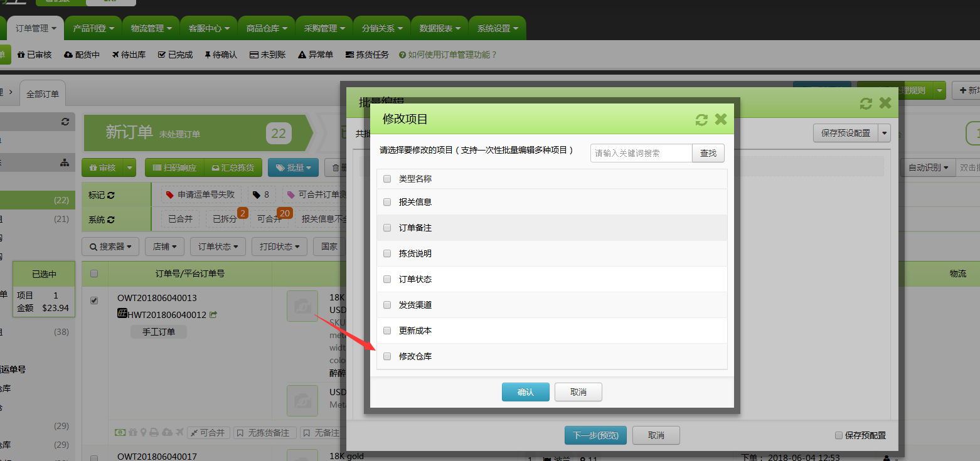Click the 批量编辑 dialog refresh icon
980x461 pixels.
(866, 103)
